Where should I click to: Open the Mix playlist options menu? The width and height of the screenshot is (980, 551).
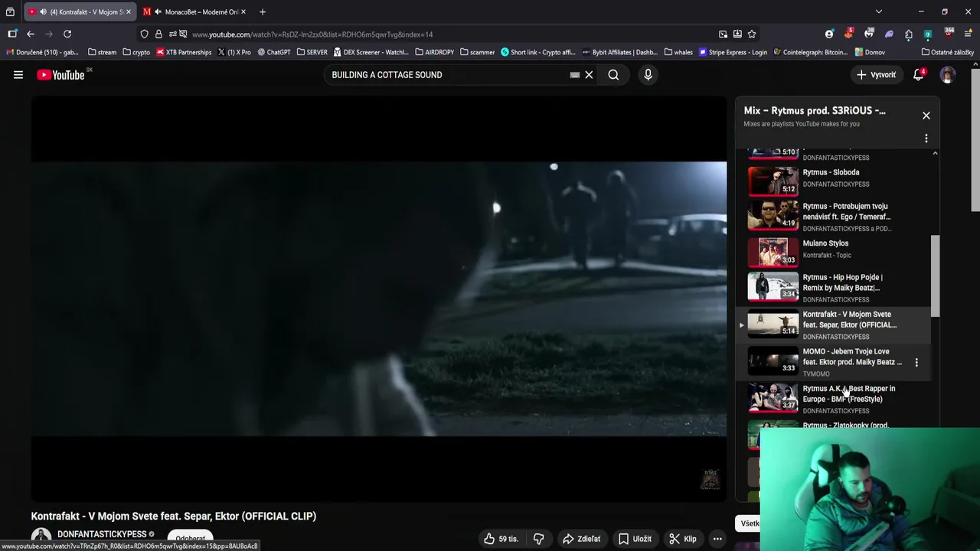926,139
